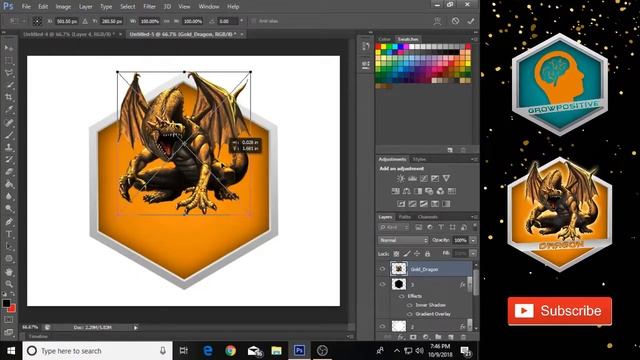Add Color Balance scales adjustment icon
Viewport: 640px width, 360px height.
[x=407, y=191]
